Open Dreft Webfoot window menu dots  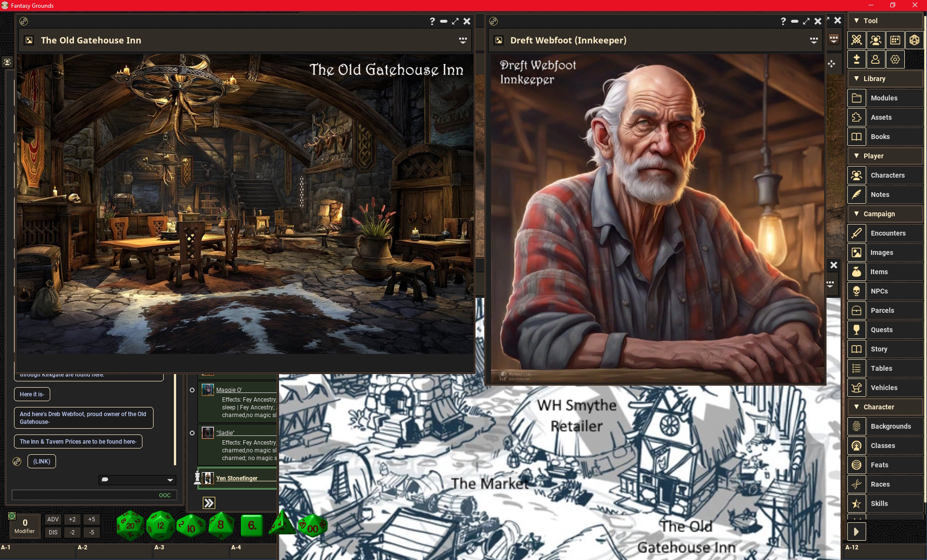pos(814,41)
